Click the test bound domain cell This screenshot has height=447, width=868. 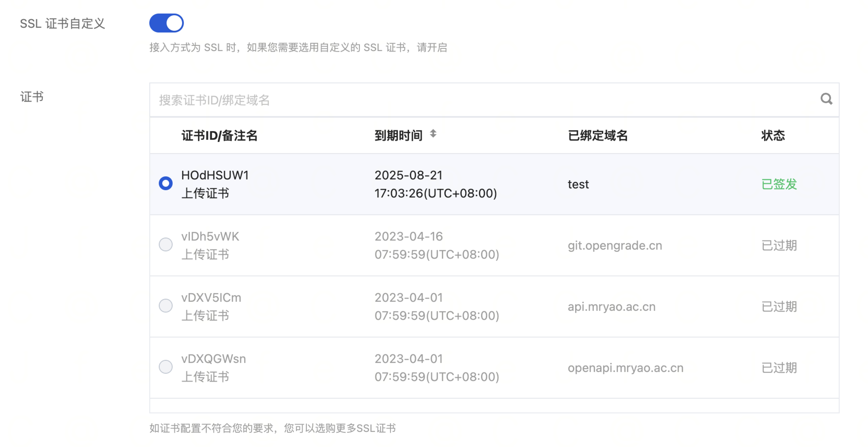coord(578,184)
